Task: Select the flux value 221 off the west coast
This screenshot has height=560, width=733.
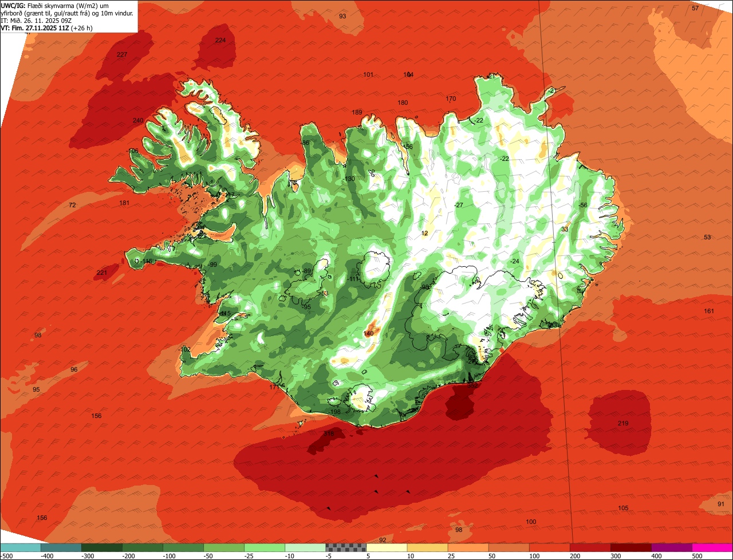Action: click(x=102, y=273)
